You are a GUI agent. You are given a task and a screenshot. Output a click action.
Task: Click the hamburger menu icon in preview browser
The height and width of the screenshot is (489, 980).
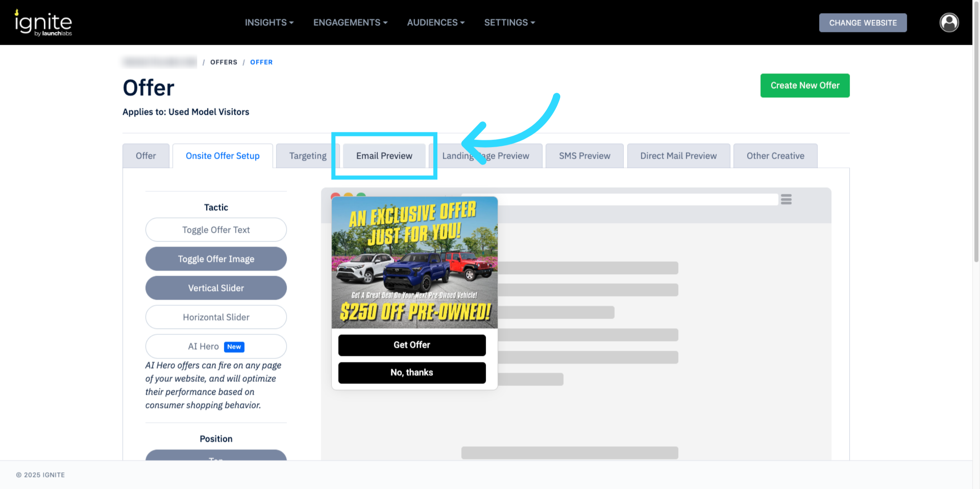pyautogui.click(x=786, y=199)
